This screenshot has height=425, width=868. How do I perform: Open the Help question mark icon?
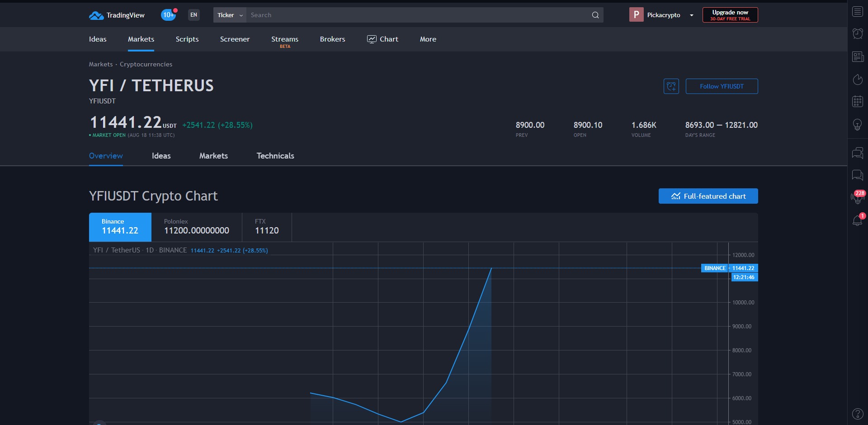click(858, 414)
